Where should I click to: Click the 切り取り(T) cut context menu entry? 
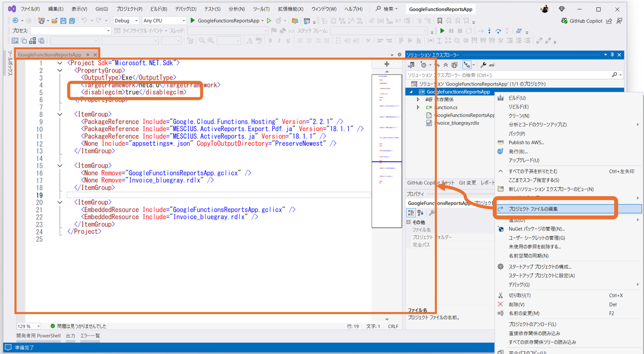pyautogui.click(x=569, y=295)
